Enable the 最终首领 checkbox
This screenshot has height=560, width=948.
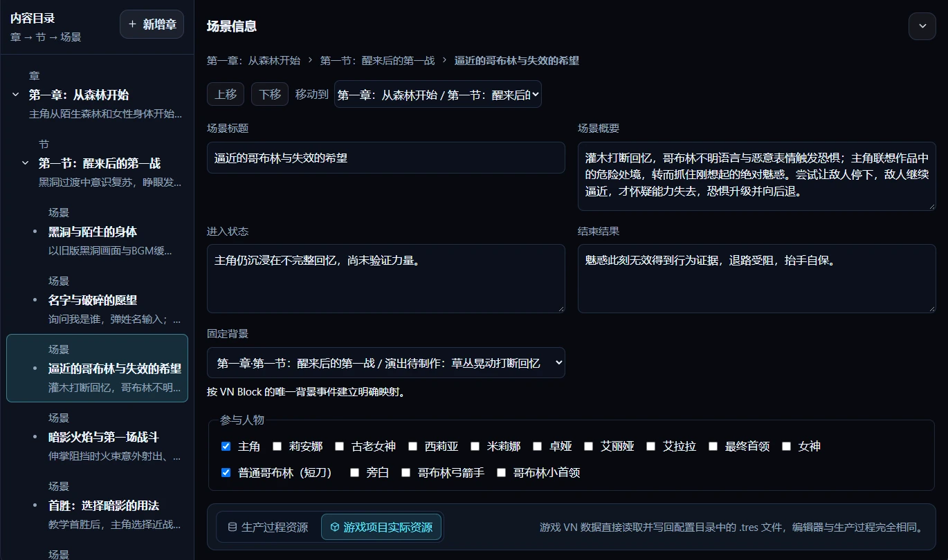(x=713, y=447)
